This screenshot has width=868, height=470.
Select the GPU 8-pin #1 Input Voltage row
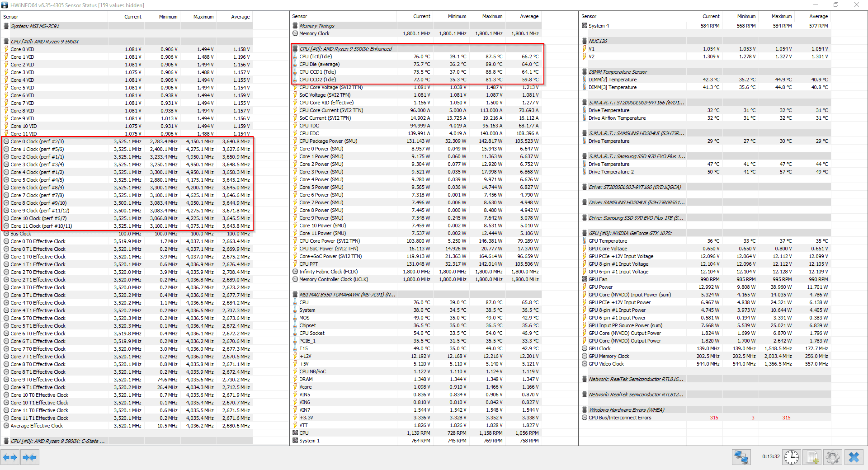(x=705, y=264)
